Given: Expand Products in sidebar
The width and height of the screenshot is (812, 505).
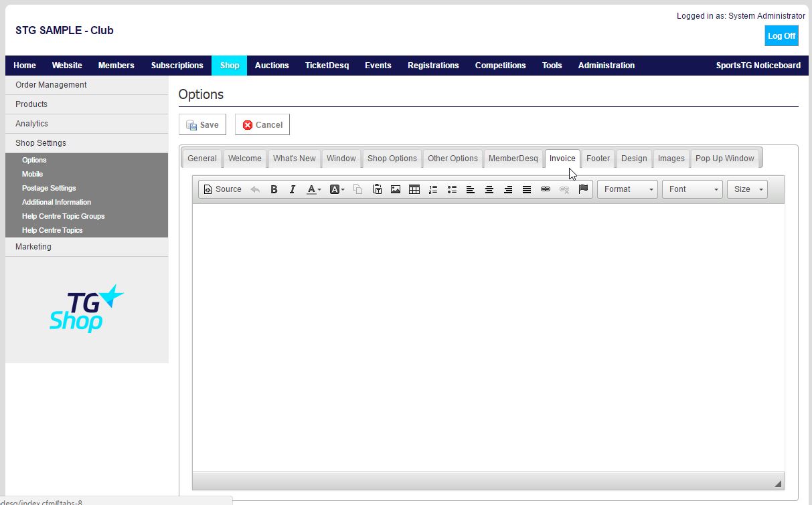Looking at the screenshot, I should pos(86,104).
